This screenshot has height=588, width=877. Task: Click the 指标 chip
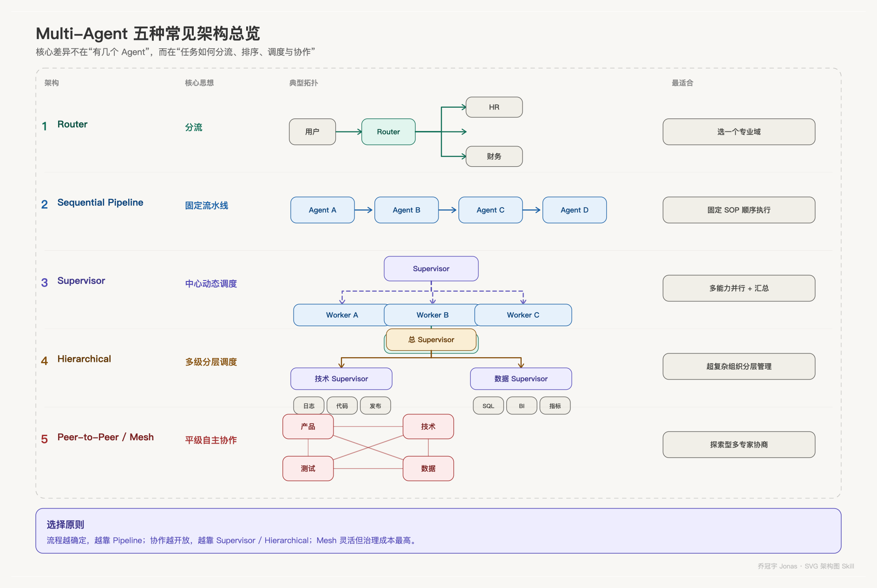click(555, 406)
